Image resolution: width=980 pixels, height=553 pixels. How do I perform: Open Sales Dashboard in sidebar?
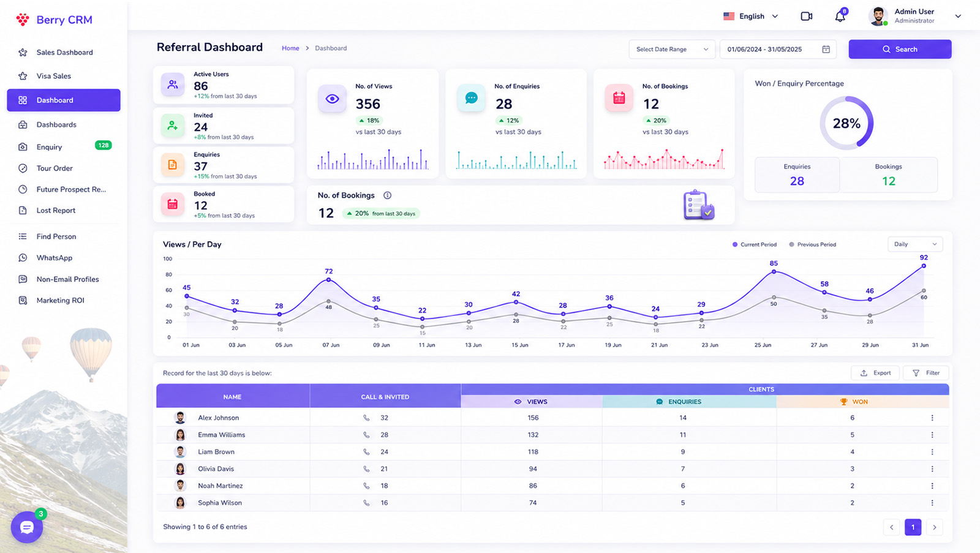tap(63, 53)
